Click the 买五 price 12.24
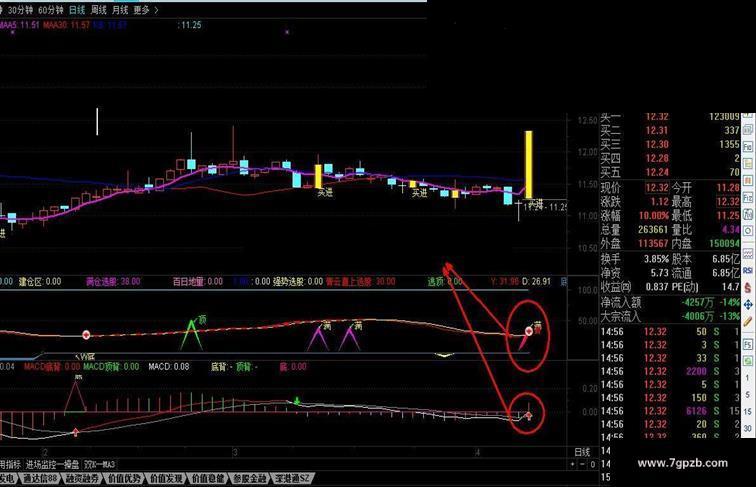 (x=657, y=172)
